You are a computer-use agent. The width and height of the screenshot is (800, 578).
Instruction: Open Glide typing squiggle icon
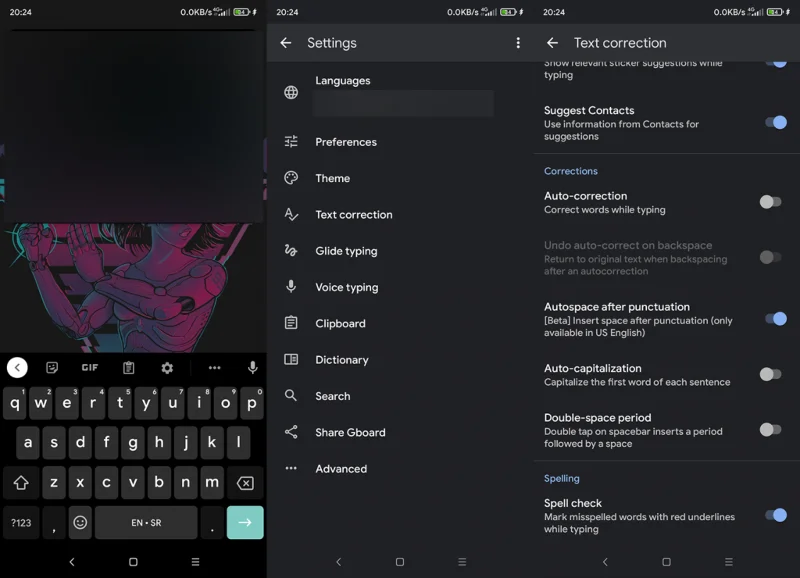(291, 250)
